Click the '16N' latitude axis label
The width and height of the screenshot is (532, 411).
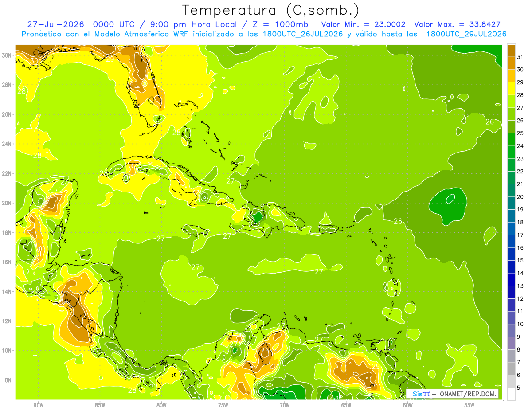point(7,262)
